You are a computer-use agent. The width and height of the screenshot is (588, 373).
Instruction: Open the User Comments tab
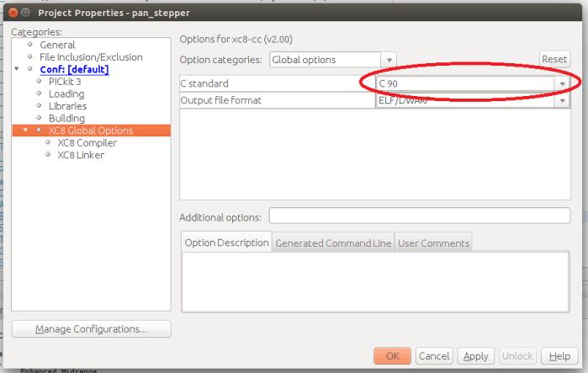(x=433, y=243)
